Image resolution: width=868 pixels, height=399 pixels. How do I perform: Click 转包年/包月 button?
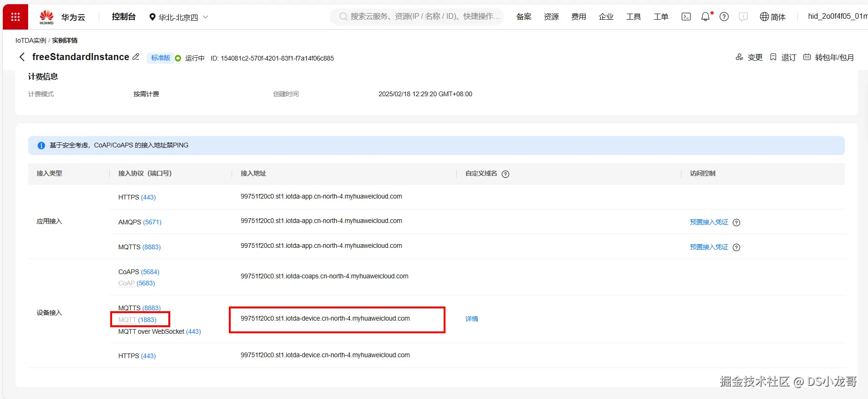click(829, 57)
